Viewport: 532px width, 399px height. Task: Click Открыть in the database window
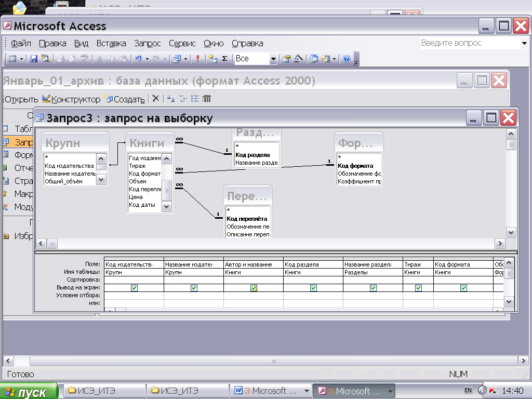[21, 99]
